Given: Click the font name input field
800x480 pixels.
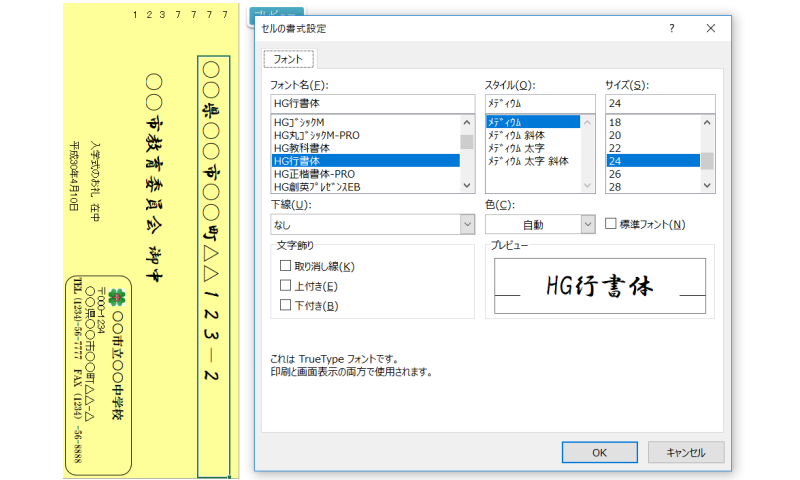Looking at the screenshot, I should pyautogui.click(x=371, y=103).
